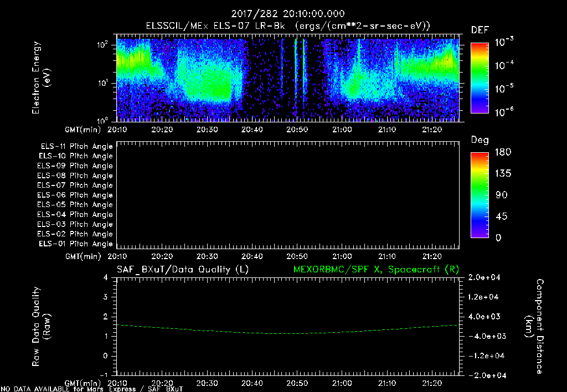Click the -1.2e+04 right axis value
567x392 pixels.
(x=486, y=356)
